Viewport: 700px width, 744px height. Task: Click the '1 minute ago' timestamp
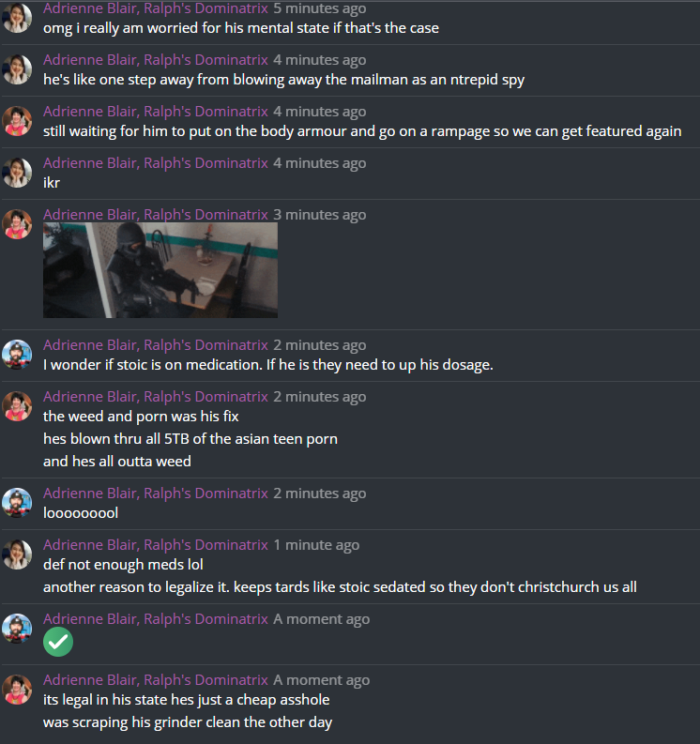316,545
